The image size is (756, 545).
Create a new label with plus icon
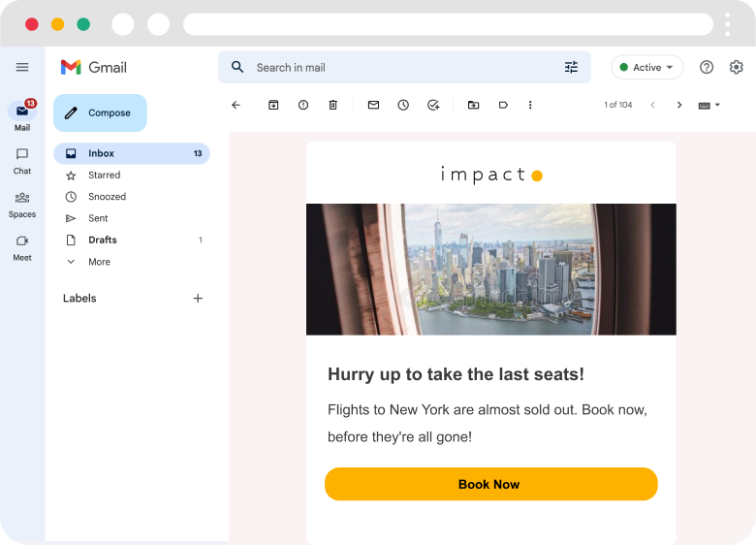click(x=198, y=299)
